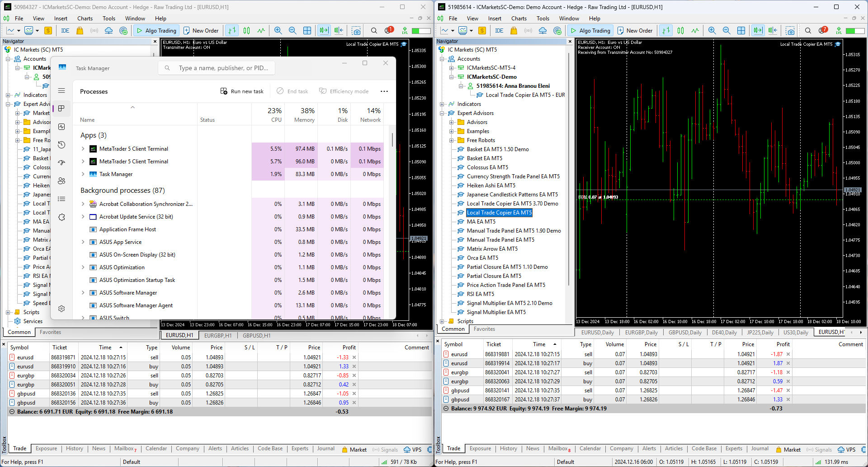Open Task Manager more options ellipsis
Screen dimensions: 868x467
coord(384,91)
